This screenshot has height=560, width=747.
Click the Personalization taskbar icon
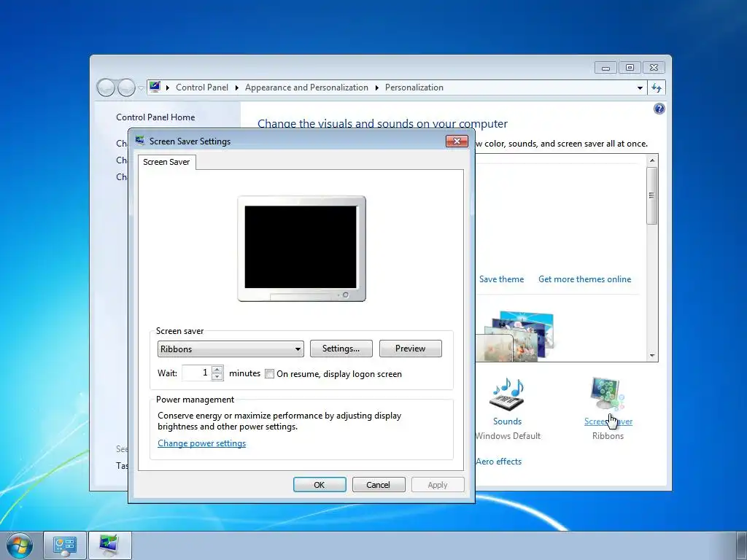coord(109,545)
